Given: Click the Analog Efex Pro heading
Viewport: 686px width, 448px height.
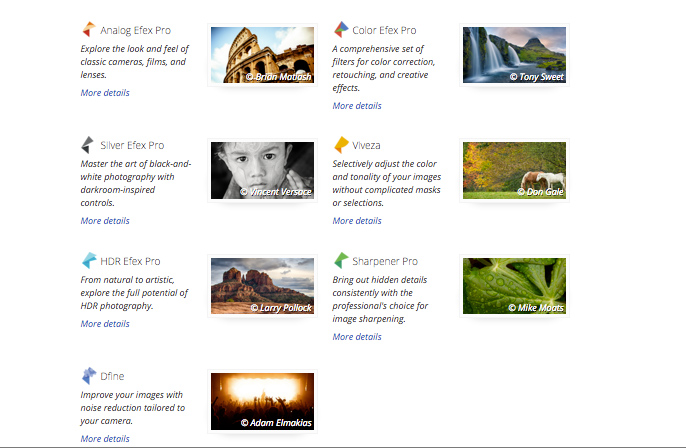Looking at the screenshot, I should coord(136,30).
